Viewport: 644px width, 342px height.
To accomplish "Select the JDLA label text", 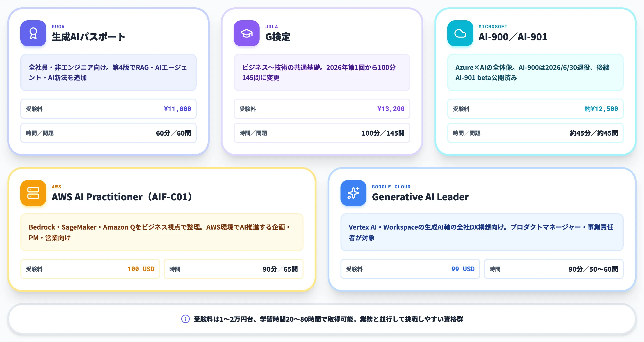I will (x=272, y=27).
